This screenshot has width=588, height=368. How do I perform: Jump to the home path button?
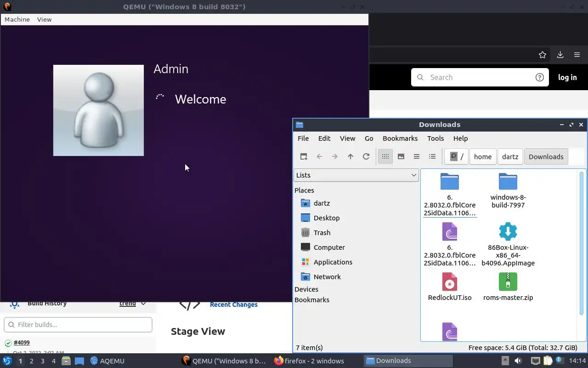[483, 156]
